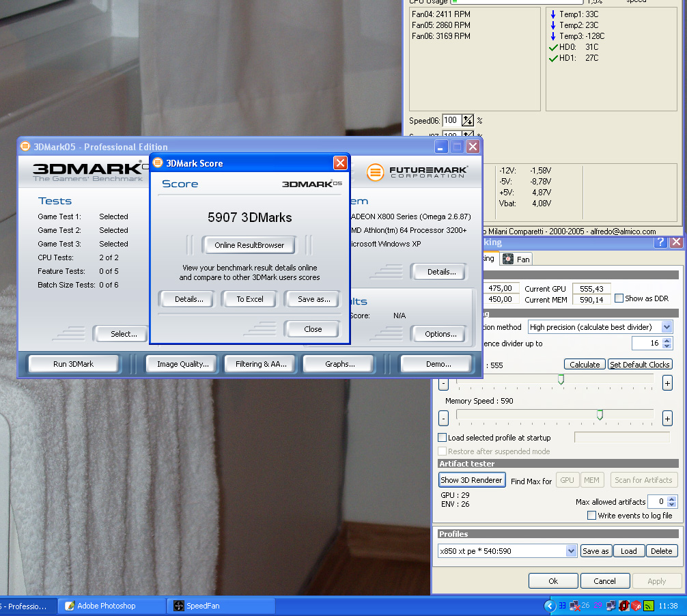Screen dimensions: 687x616
Task: Click Run 3DMark in 3DMark05 window
Action: (x=74, y=364)
